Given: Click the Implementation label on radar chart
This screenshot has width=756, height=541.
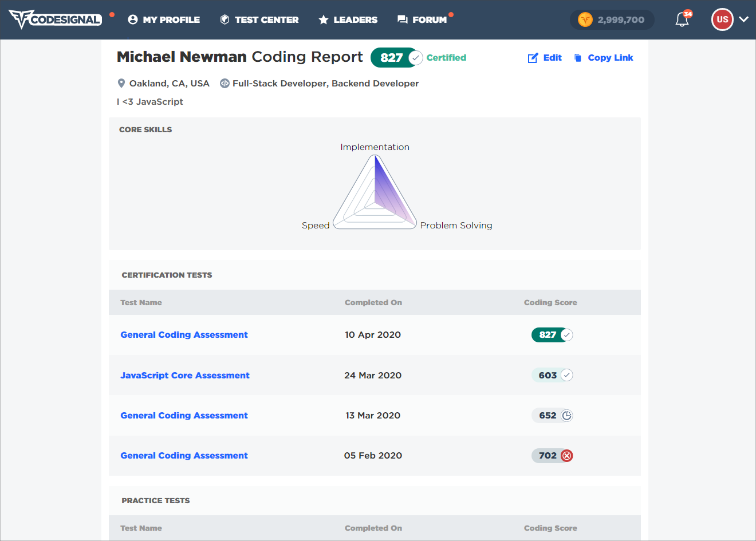Looking at the screenshot, I should tap(375, 147).
